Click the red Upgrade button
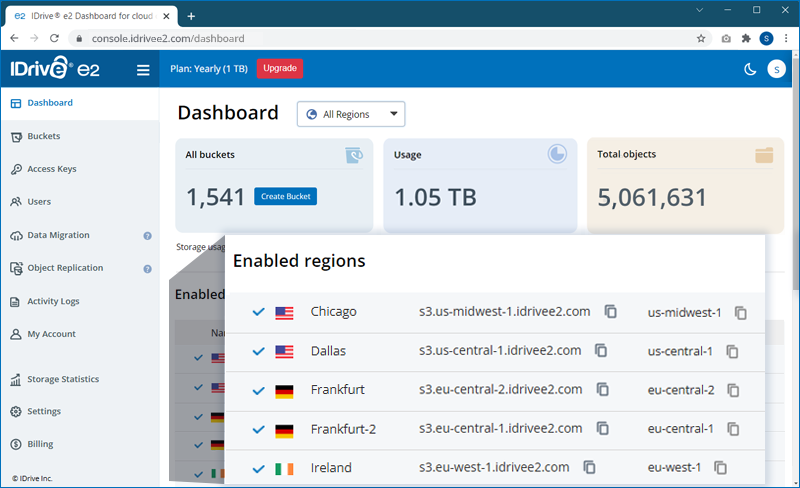The height and width of the screenshot is (488, 800). coord(280,68)
